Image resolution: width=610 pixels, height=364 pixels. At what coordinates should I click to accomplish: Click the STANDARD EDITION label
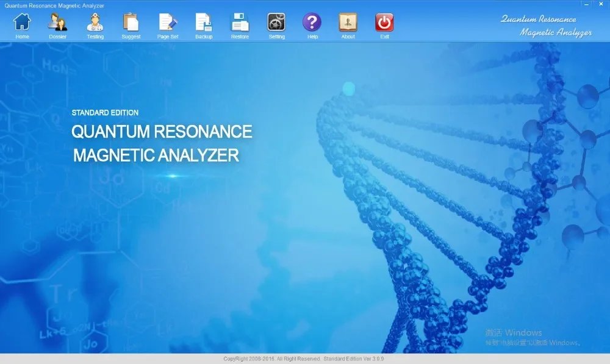point(105,113)
